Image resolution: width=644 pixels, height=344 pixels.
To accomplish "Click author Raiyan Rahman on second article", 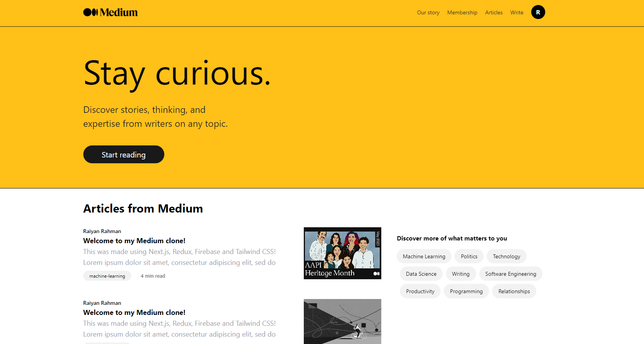I will 102,303.
